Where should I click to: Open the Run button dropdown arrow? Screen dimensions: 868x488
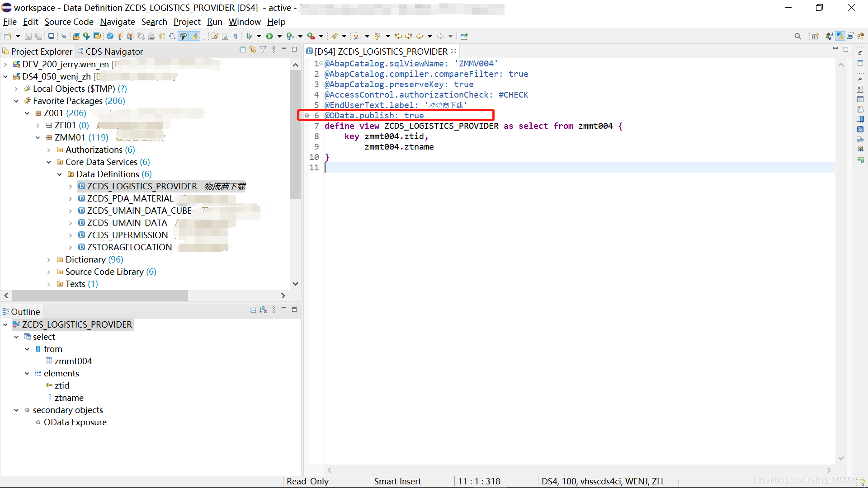(x=279, y=36)
